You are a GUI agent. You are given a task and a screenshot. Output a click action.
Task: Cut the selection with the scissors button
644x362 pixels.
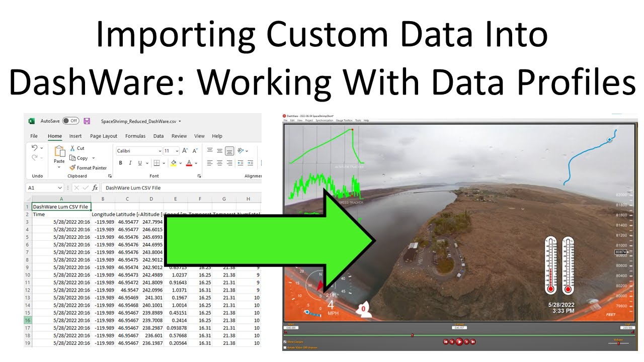[77, 148]
